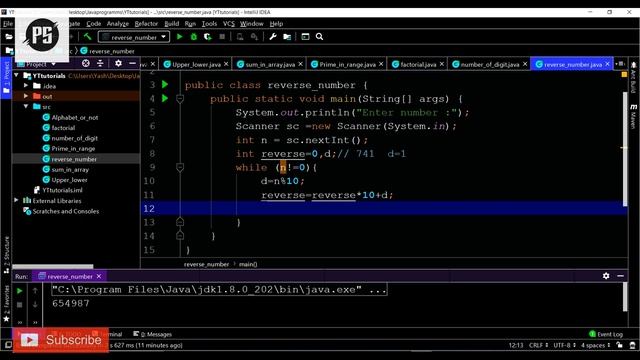Open Ant Build side panel
The image size is (640, 360).
(633, 78)
